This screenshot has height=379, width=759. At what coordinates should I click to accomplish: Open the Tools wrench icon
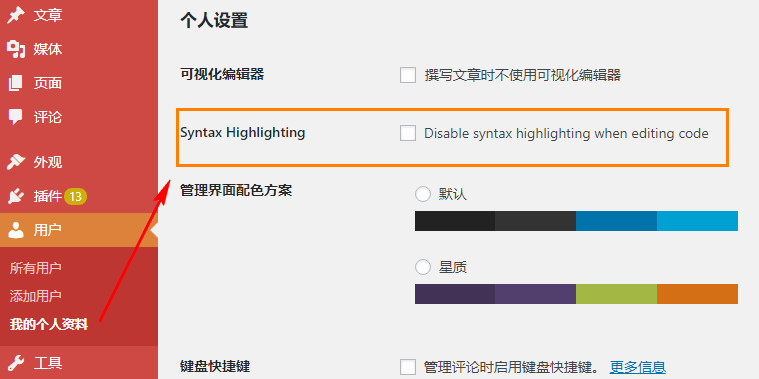16,362
